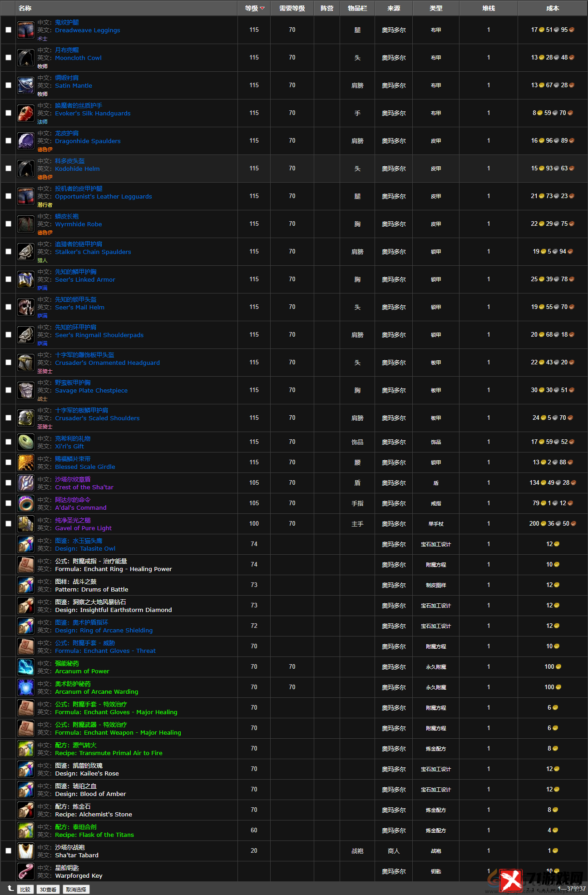588x895 pixels.
Task: Sort by the 来源 column header
Action: pyautogui.click(x=394, y=8)
